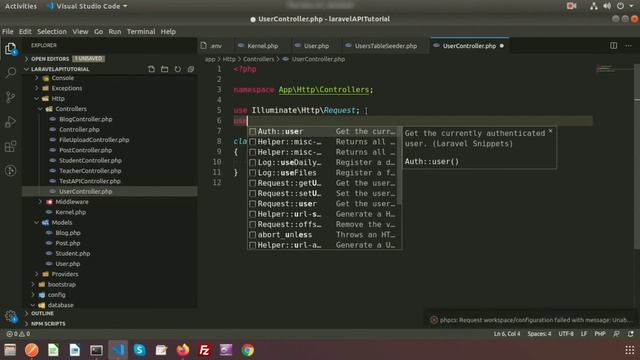Open the Explorer view in activity bar
This screenshot has height=360, width=640.
11,49
